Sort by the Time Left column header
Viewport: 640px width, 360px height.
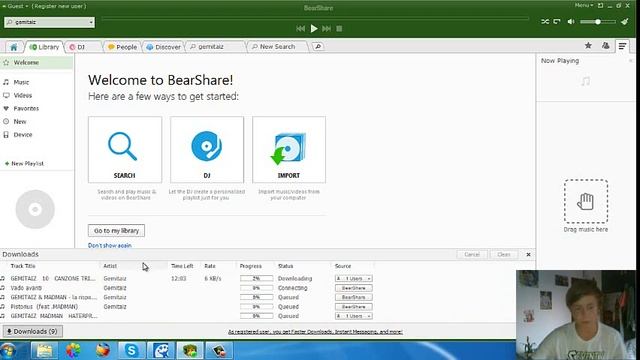click(182, 266)
